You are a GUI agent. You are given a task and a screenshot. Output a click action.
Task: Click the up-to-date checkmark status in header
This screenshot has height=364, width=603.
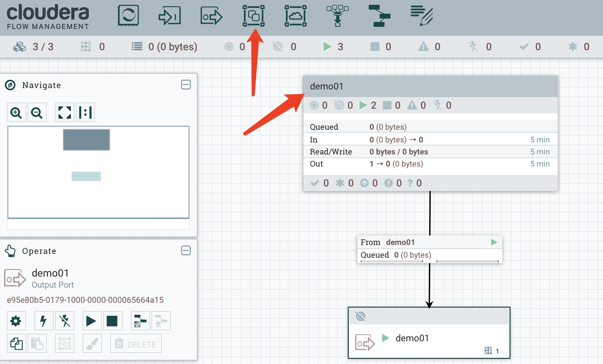tap(530, 47)
